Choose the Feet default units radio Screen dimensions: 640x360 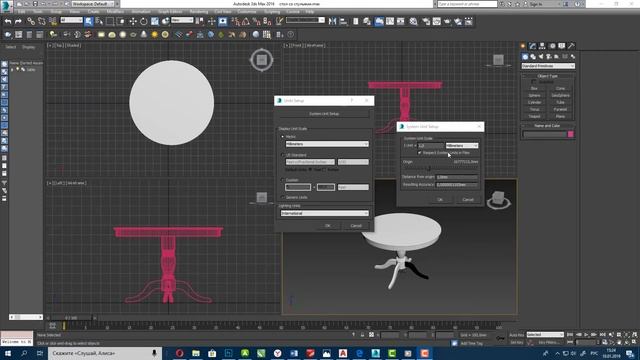pyautogui.click(x=311, y=169)
